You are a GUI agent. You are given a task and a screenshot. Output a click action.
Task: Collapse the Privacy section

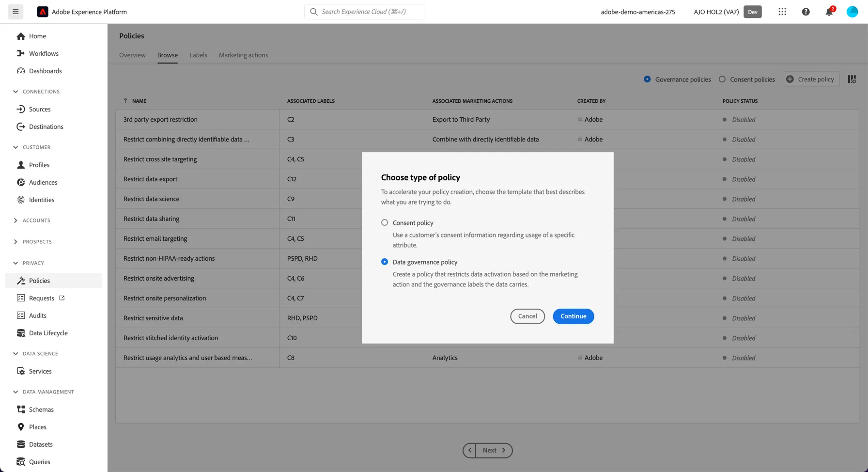click(x=15, y=263)
